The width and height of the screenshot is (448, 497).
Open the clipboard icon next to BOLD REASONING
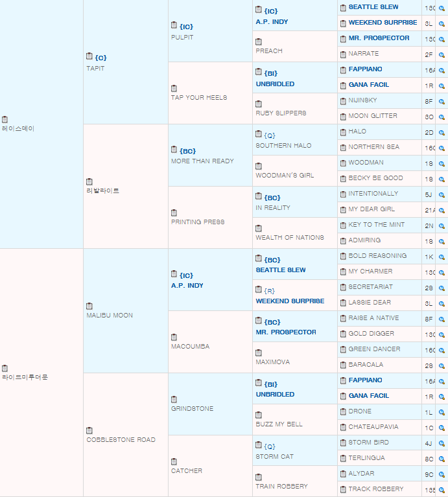pyautogui.click(x=343, y=257)
